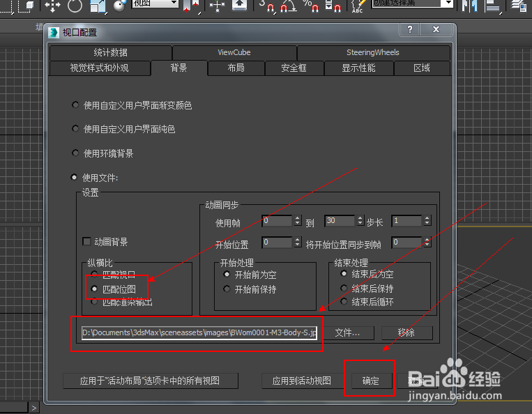Click the 使用帧 start frame field
This screenshot has width=532, height=414.
point(277,221)
